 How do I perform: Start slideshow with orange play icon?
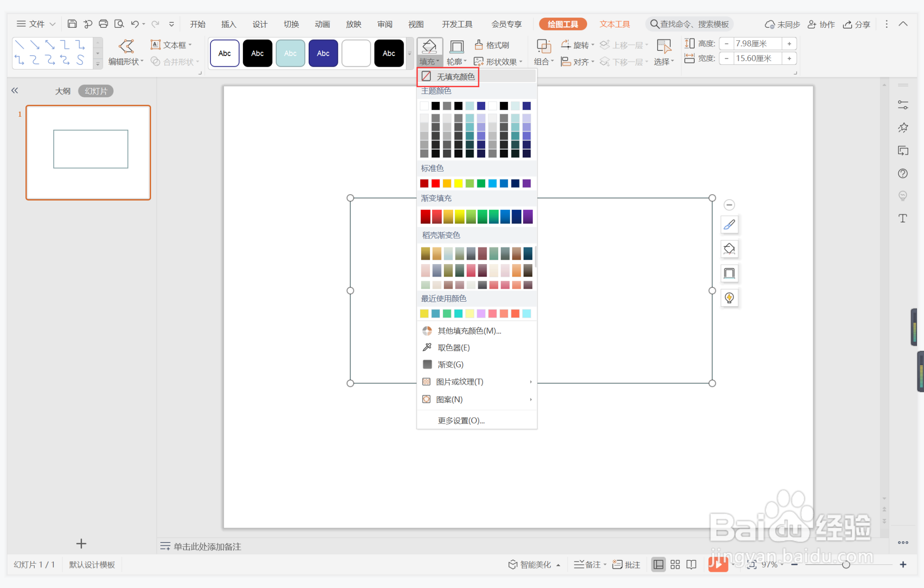coord(717,564)
